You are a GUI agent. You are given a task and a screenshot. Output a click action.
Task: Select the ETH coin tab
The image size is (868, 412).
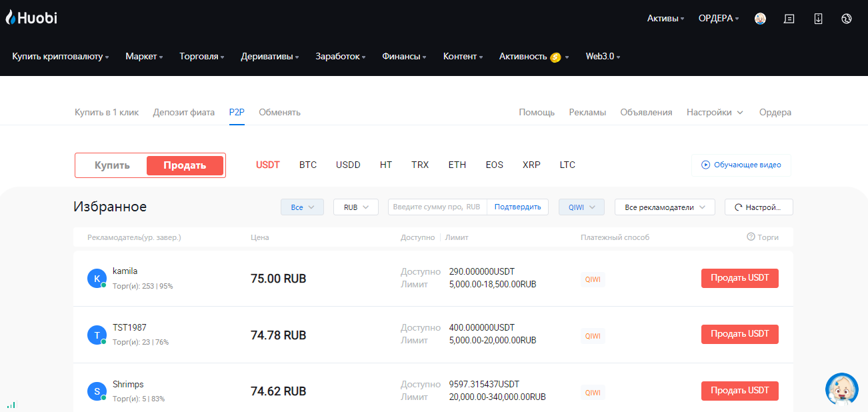pos(457,165)
